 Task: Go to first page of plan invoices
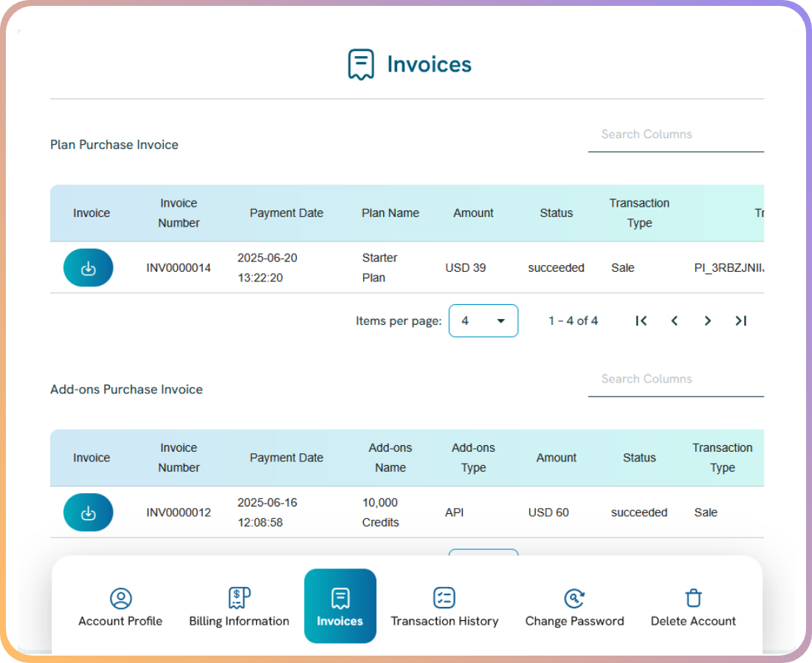(641, 320)
